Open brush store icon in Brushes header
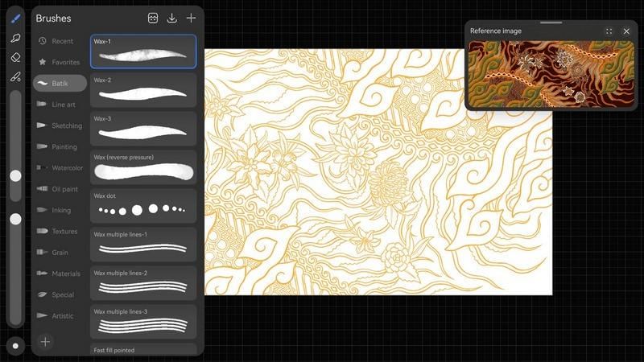This screenshot has width=644, height=362. (x=153, y=18)
